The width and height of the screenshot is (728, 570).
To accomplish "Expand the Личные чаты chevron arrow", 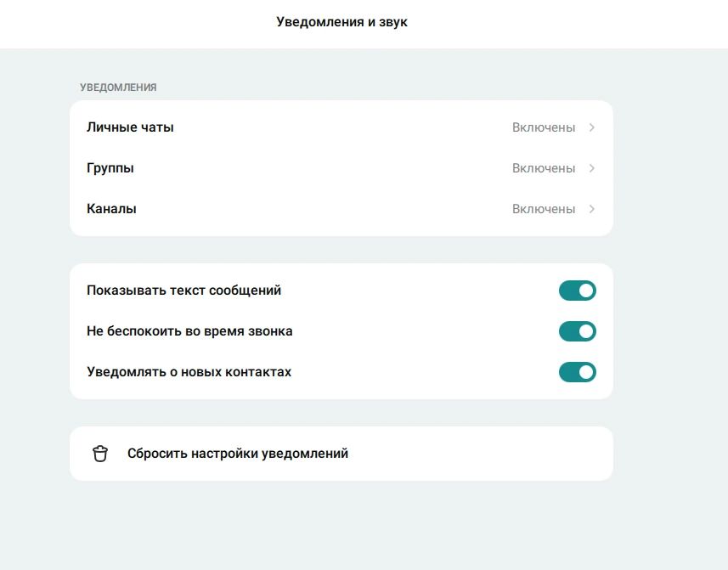I will point(591,127).
